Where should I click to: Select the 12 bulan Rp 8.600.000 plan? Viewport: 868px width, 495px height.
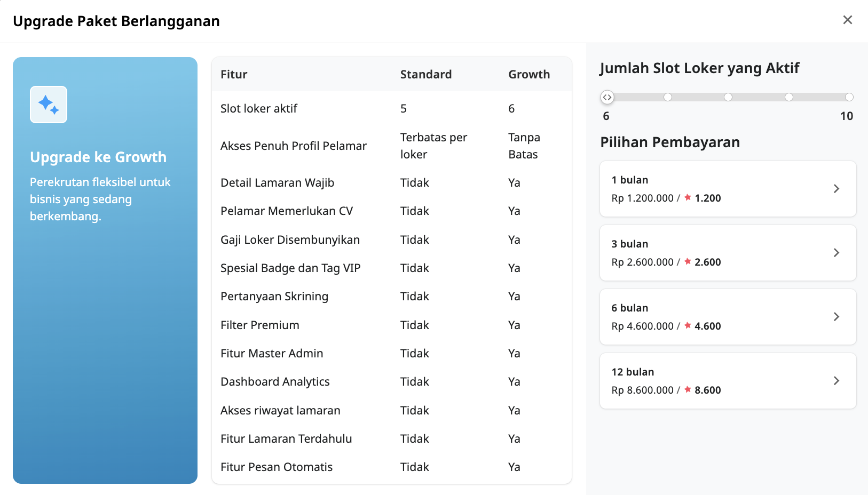coord(727,381)
